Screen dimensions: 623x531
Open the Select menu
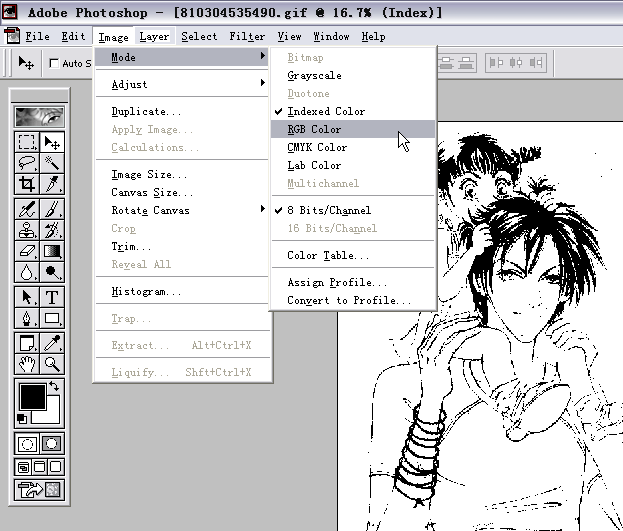pyautogui.click(x=199, y=37)
